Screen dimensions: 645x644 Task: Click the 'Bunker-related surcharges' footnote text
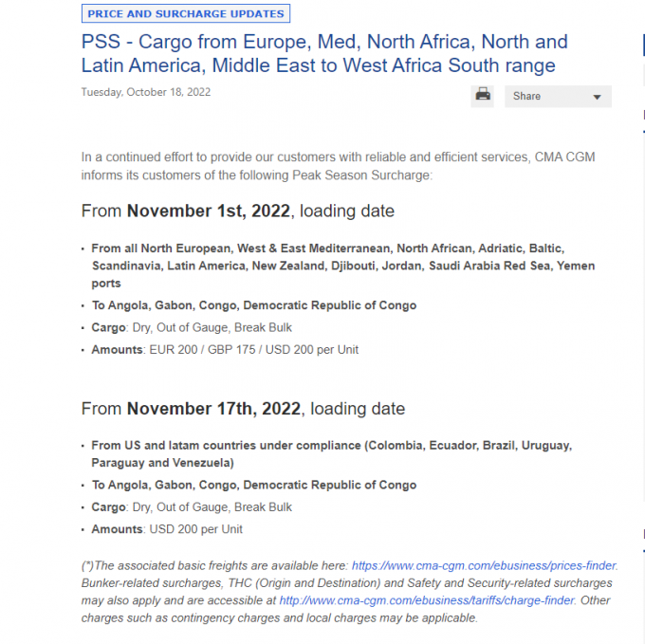pos(347,592)
